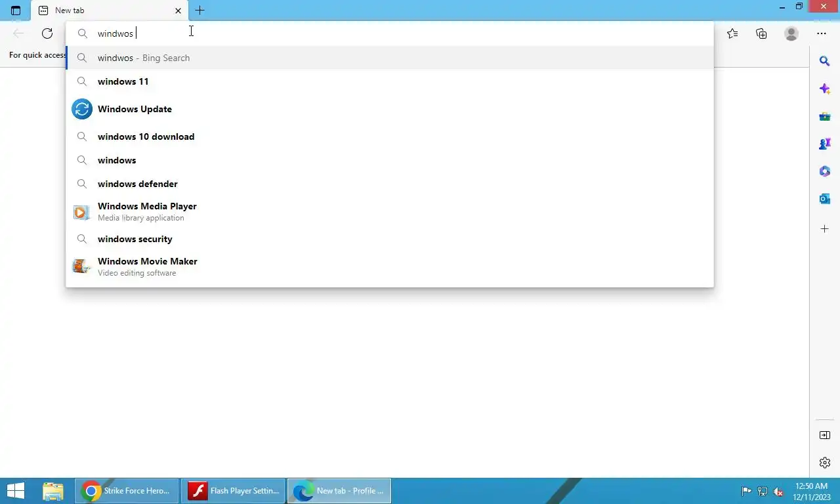This screenshot has height=504, width=840.
Task: Open sidebar settings gear icon
Action: pos(825,463)
